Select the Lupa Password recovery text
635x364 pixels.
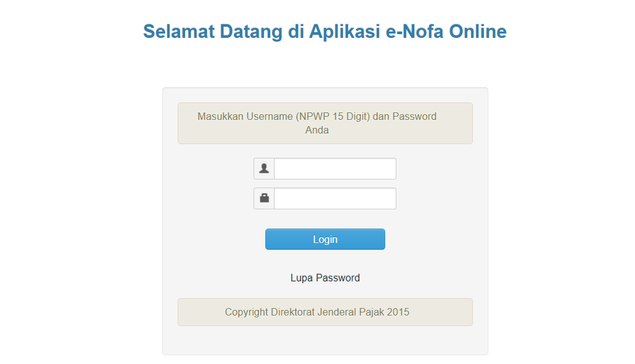tap(325, 278)
